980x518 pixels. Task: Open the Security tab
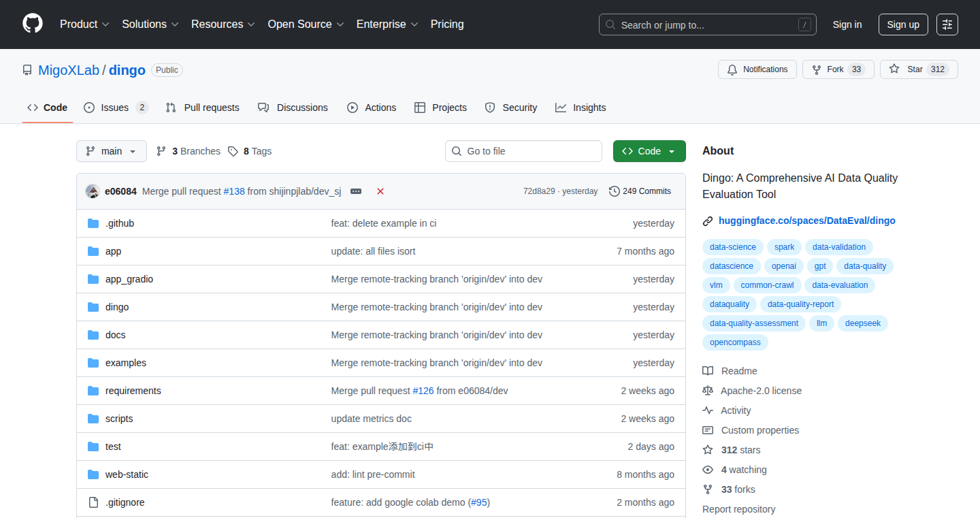click(511, 108)
